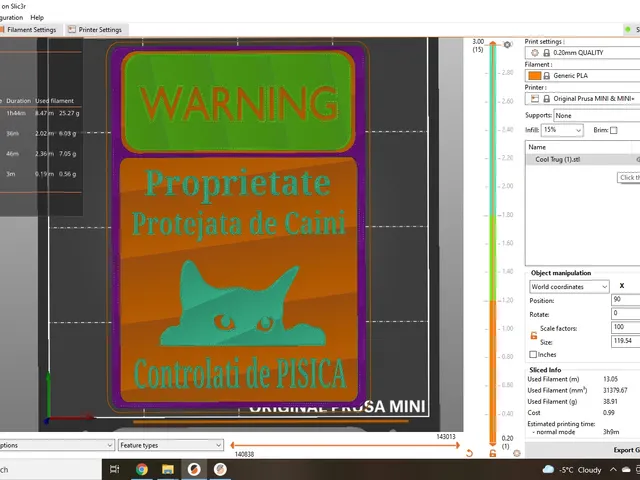Viewport: 640px width, 480px height.
Task: Click the printer preset icon
Action: pyautogui.click(x=535, y=98)
